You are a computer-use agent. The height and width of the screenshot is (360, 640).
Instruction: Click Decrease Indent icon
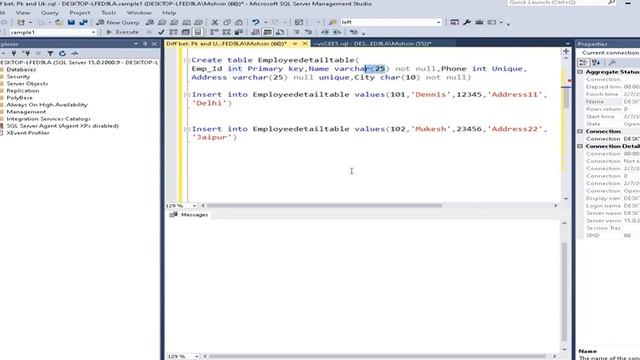[x=325, y=32]
